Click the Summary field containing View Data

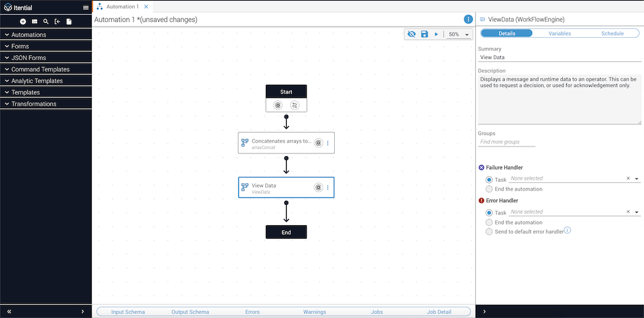click(x=560, y=58)
